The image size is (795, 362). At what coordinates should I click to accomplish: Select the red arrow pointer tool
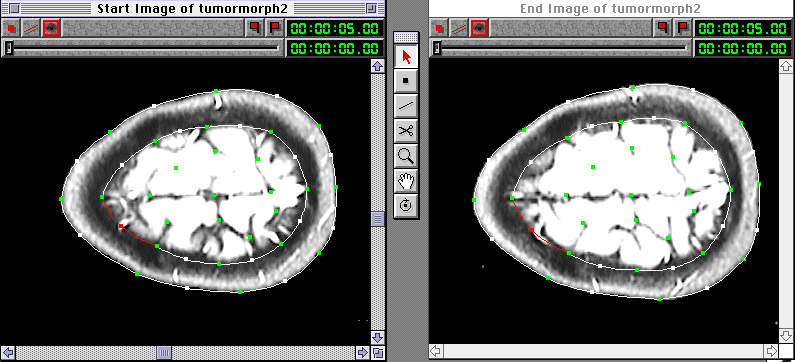406,57
